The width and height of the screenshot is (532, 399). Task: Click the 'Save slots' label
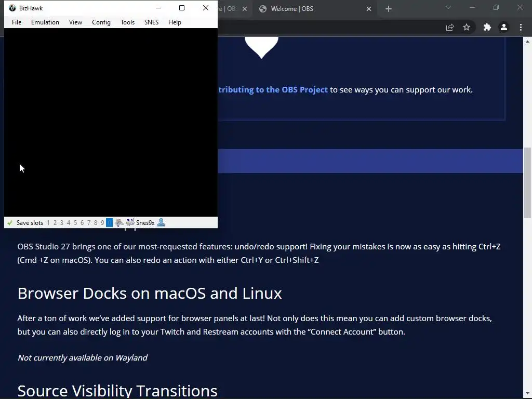[x=30, y=223]
